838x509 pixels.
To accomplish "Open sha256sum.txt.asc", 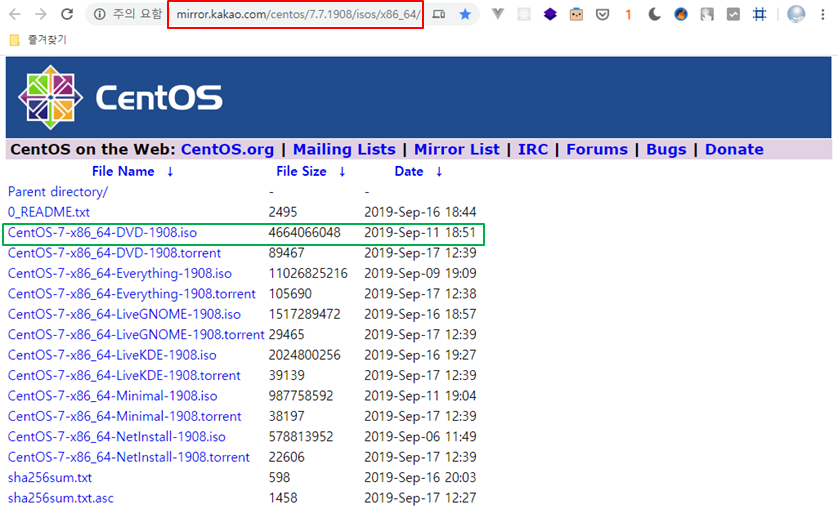I will [x=60, y=498].
